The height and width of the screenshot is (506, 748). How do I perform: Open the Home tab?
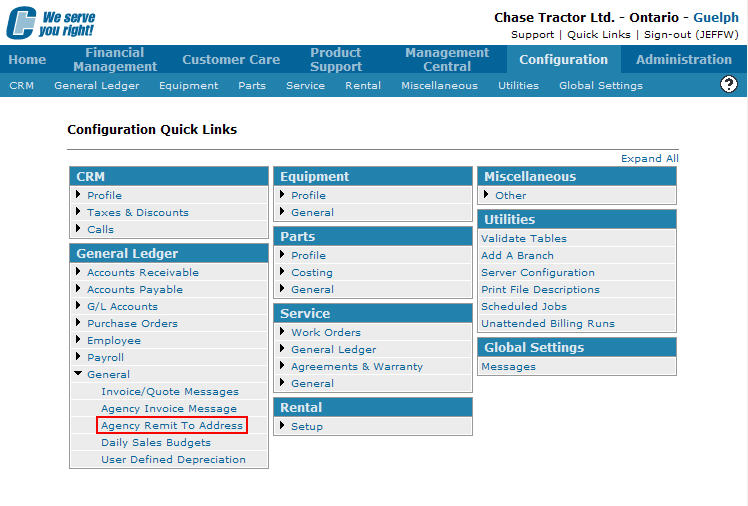click(x=27, y=60)
